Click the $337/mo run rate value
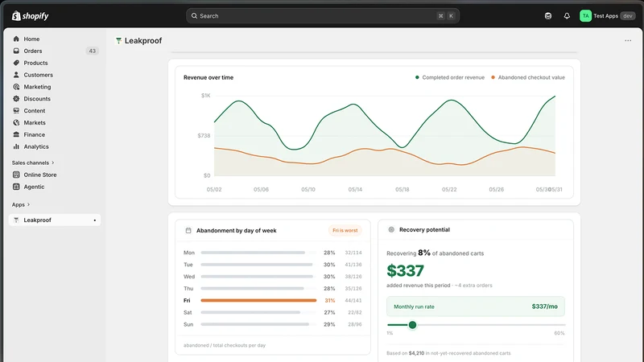644x362 pixels. pos(545,306)
